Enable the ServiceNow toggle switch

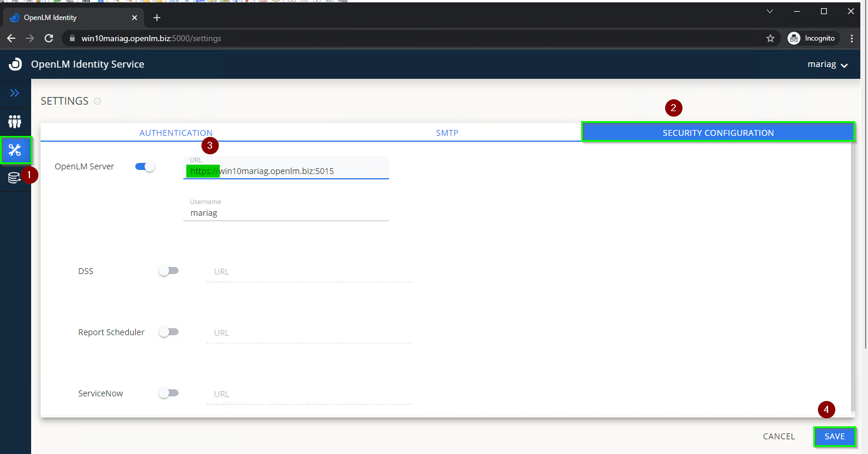[x=168, y=393]
